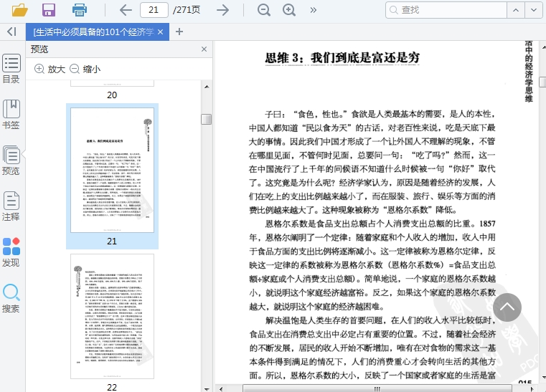The image size is (546, 392).
Task: Click 放大 to enlarge thumbnails
Action: tap(50, 69)
